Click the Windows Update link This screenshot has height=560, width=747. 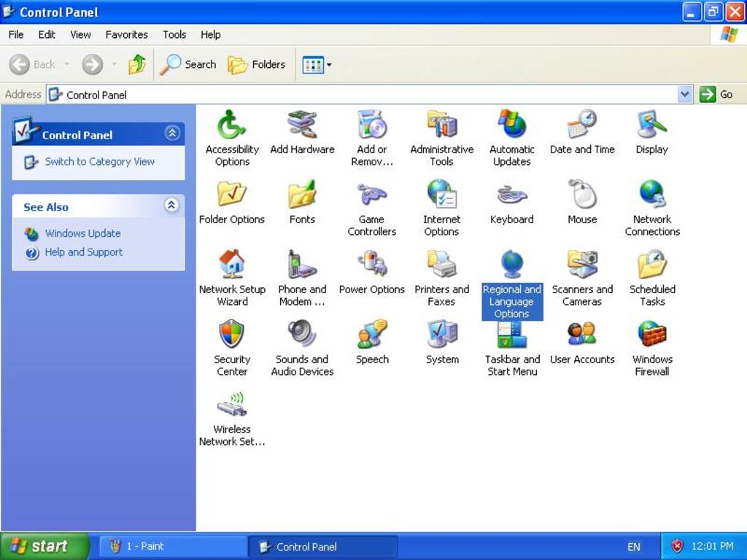(82, 233)
